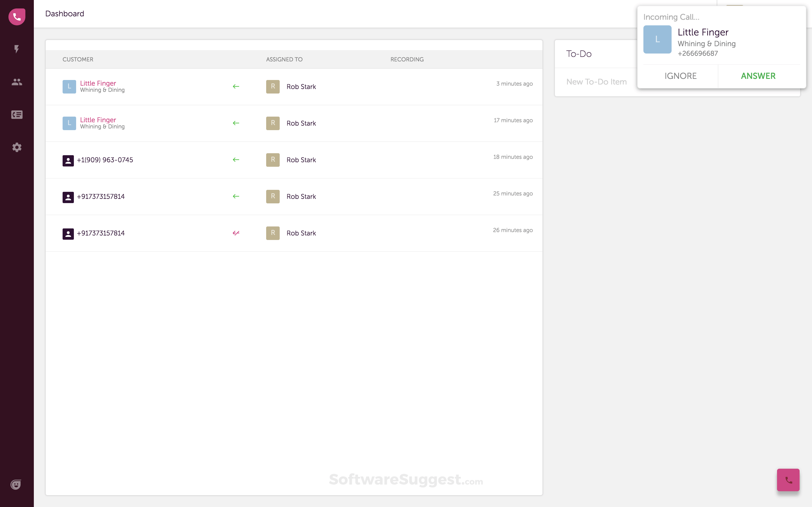This screenshot has height=507, width=812.
Task: Click the smiley face icon in sidebar
Action: [16, 484]
